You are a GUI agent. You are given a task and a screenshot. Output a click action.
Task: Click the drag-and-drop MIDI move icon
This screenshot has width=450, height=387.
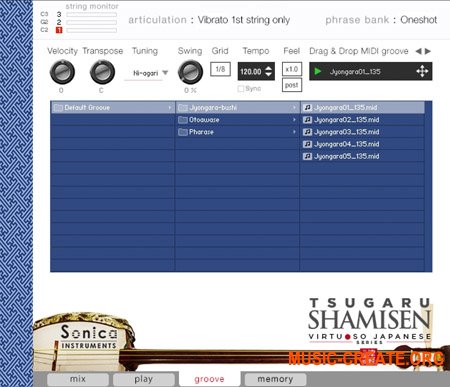click(422, 71)
